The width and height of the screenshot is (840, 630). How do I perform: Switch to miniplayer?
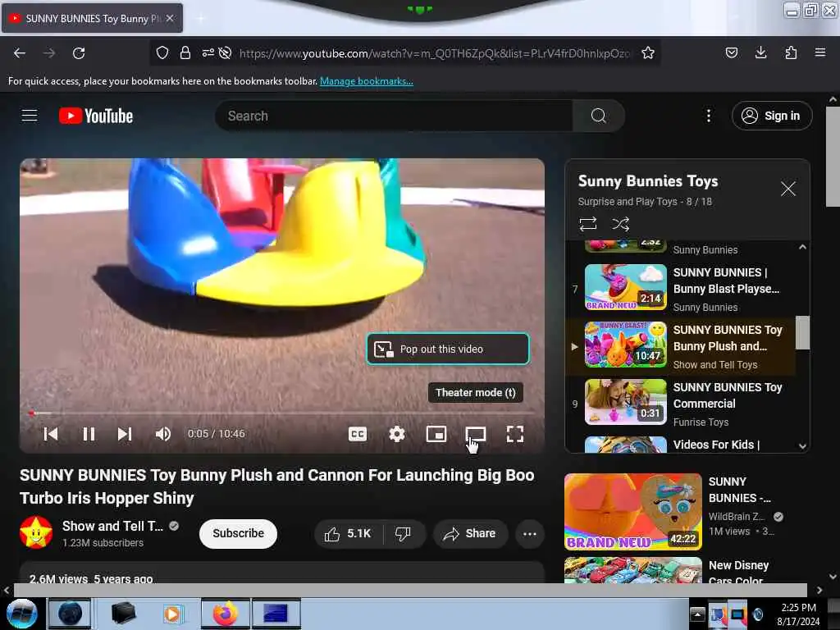436,434
